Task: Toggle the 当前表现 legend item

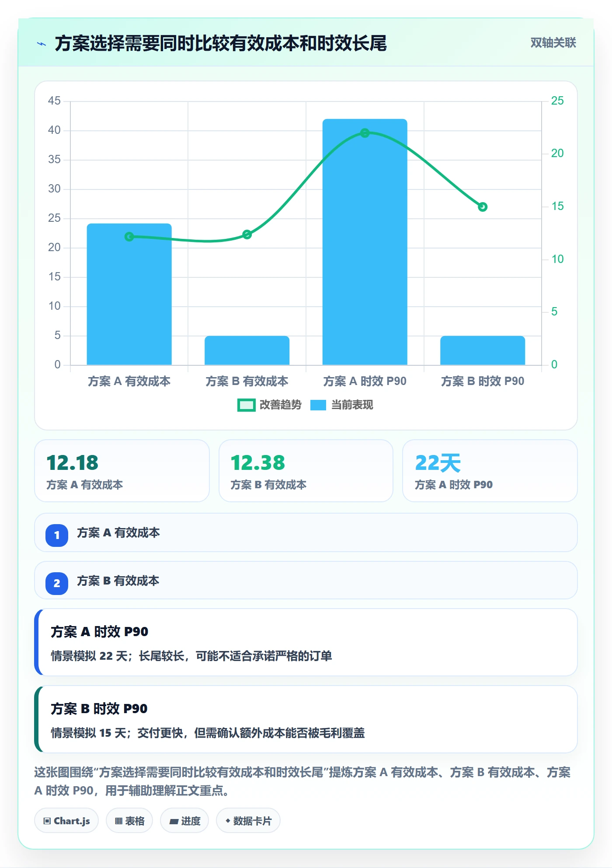Action: tap(341, 405)
